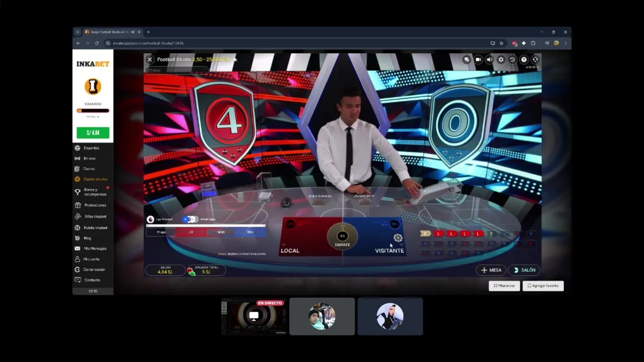Open the MESA plus button
Viewport: 644px width, 362px height.
[492, 270]
